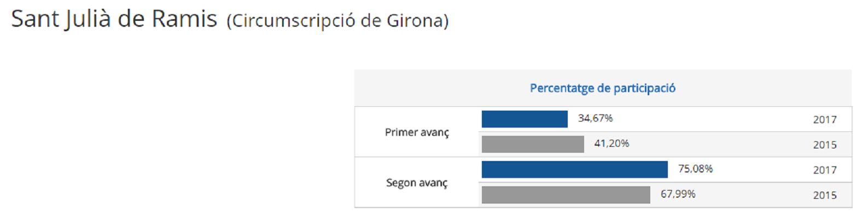The width and height of the screenshot is (868, 219).
Task: Click the 2017 label in Primer avanç
Action: pyautogui.click(x=825, y=120)
